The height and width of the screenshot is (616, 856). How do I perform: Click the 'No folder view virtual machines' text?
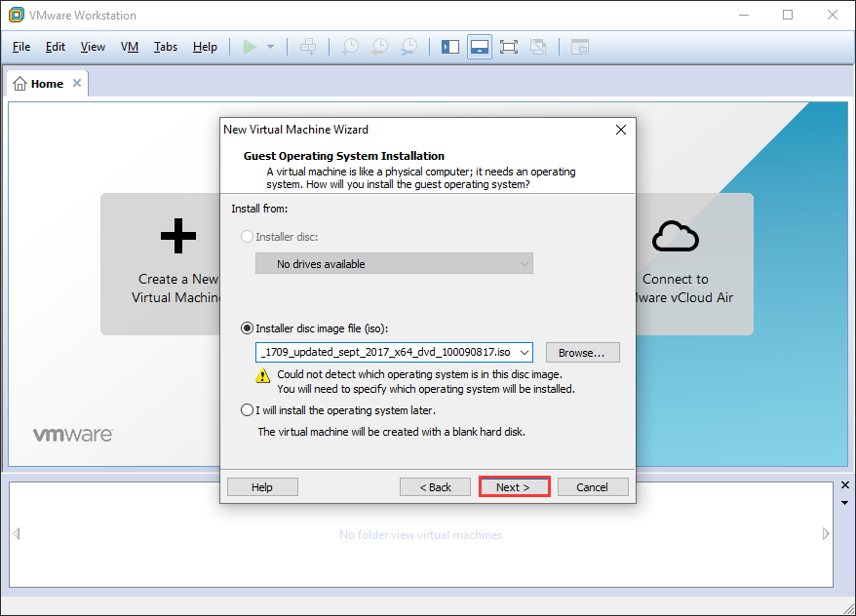coord(420,535)
